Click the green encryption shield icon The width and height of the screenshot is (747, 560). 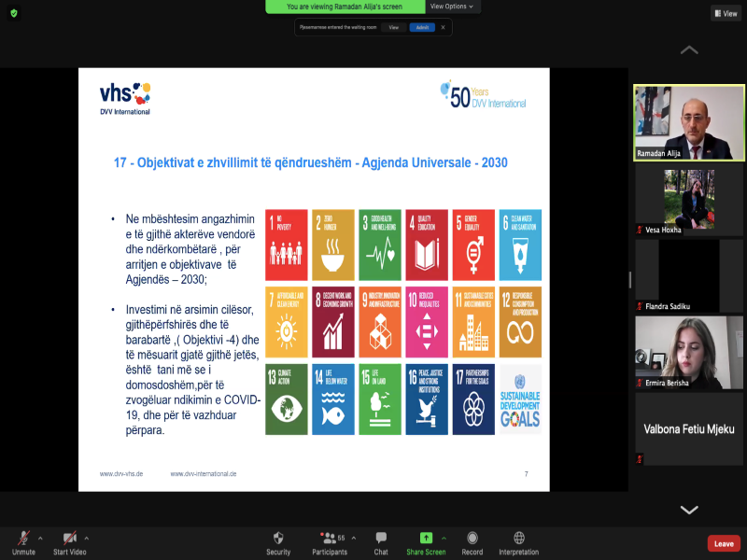tap(14, 13)
